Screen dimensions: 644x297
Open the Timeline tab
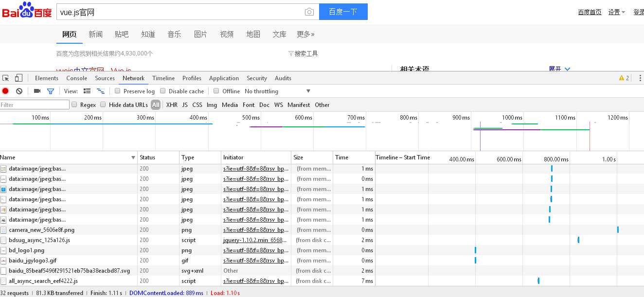(163, 78)
